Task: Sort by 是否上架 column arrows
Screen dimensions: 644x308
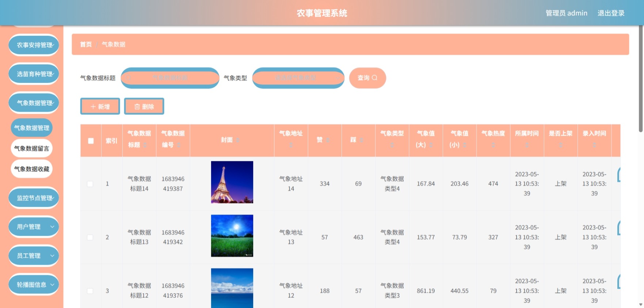Action: pos(561,145)
